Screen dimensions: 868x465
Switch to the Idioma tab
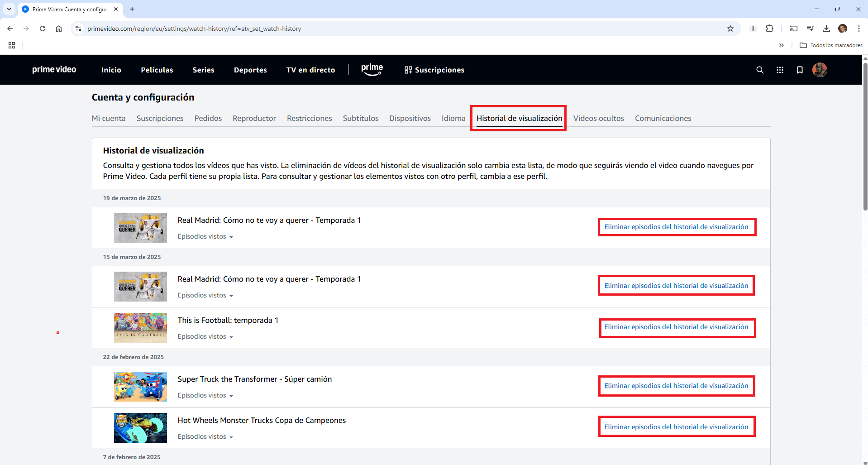point(453,118)
